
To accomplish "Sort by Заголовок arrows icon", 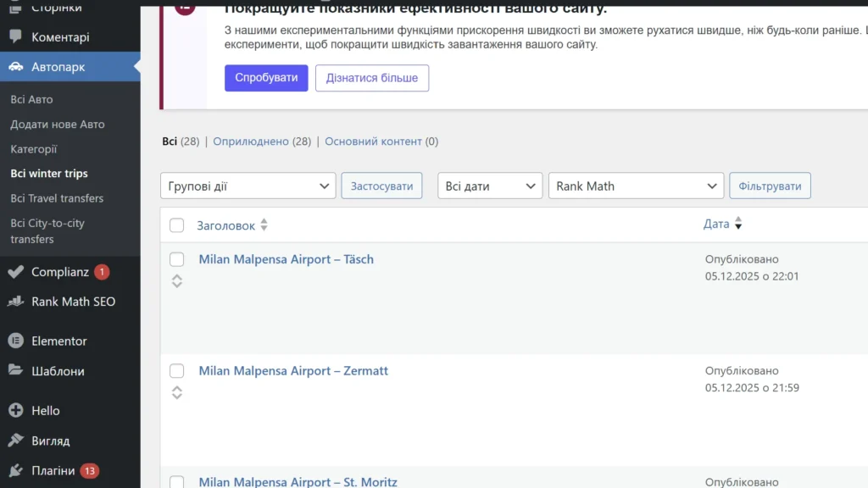I will 264,225.
